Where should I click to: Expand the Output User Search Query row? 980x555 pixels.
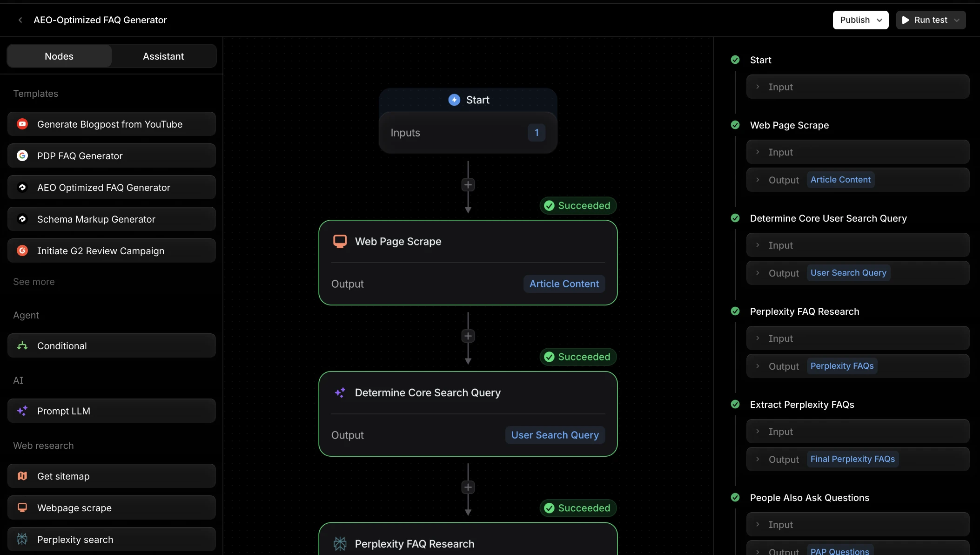pyautogui.click(x=858, y=273)
